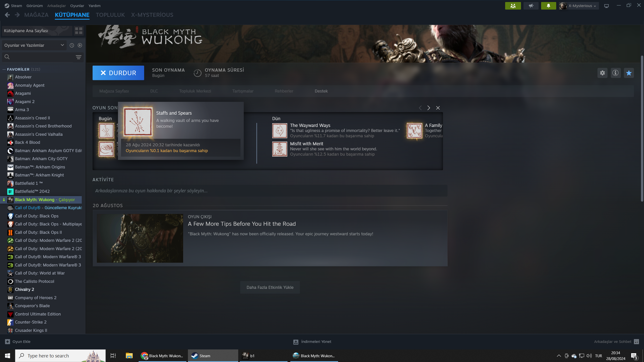Click A Family Together achievement icon
The height and width of the screenshot is (362, 644).
point(414,131)
